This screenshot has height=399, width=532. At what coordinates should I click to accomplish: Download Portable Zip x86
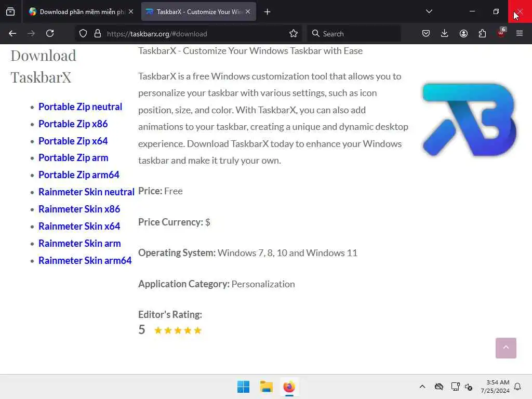click(x=73, y=124)
